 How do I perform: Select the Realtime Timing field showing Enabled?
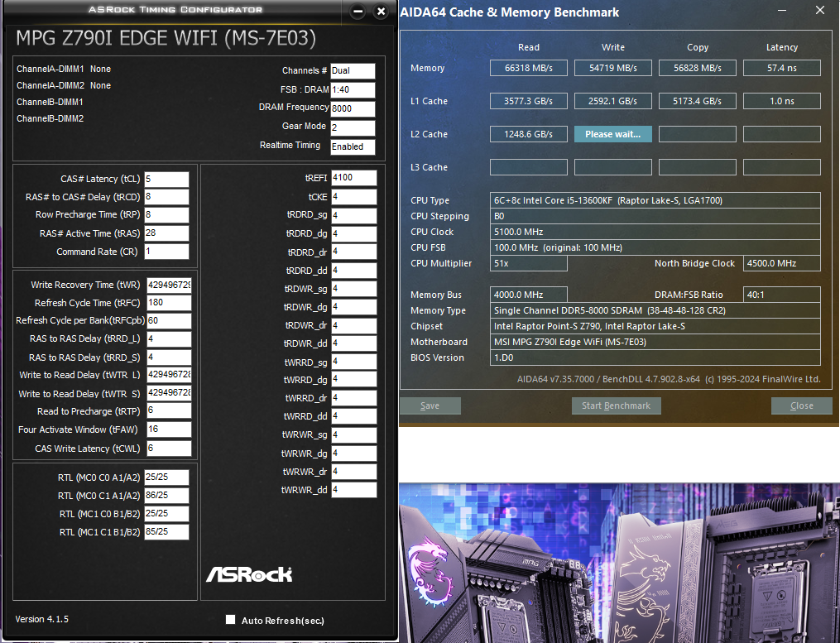pos(353,146)
